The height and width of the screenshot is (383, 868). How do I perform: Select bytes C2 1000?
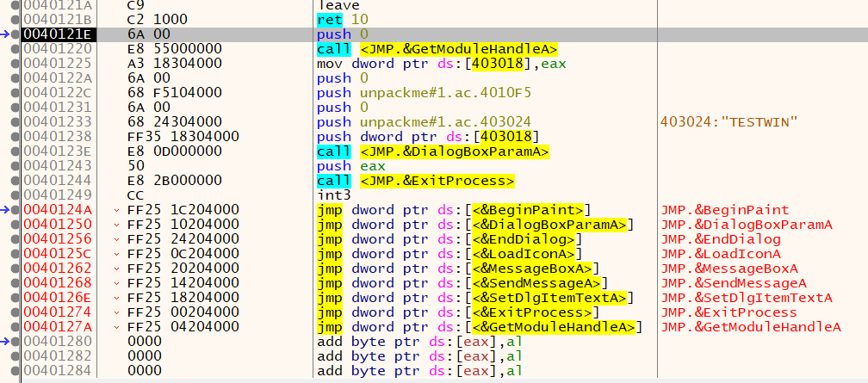158,20
